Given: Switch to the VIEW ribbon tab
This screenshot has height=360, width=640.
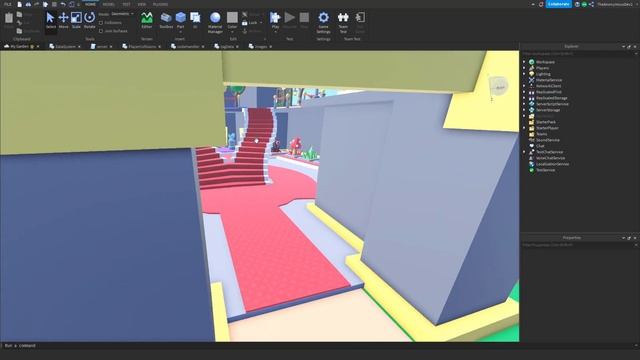Looking at the screenshot, I should pyautogui.click(x=142, y=4).
